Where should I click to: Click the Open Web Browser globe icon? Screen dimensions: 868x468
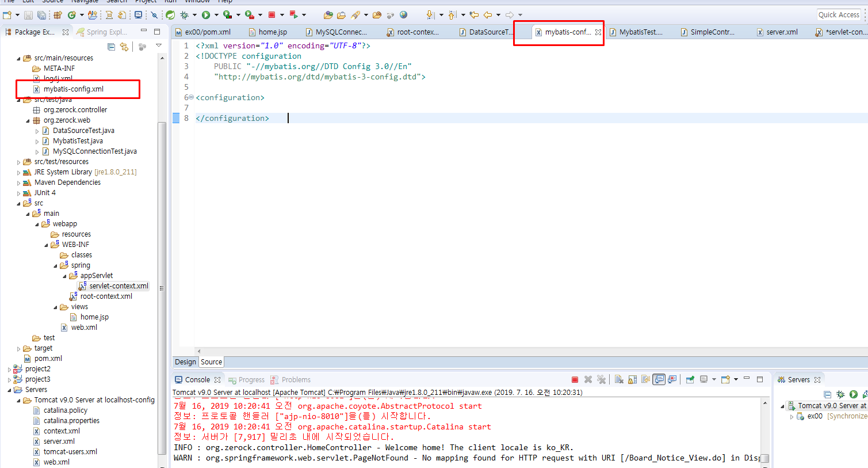pyautogui.click(x=403, y=15)
